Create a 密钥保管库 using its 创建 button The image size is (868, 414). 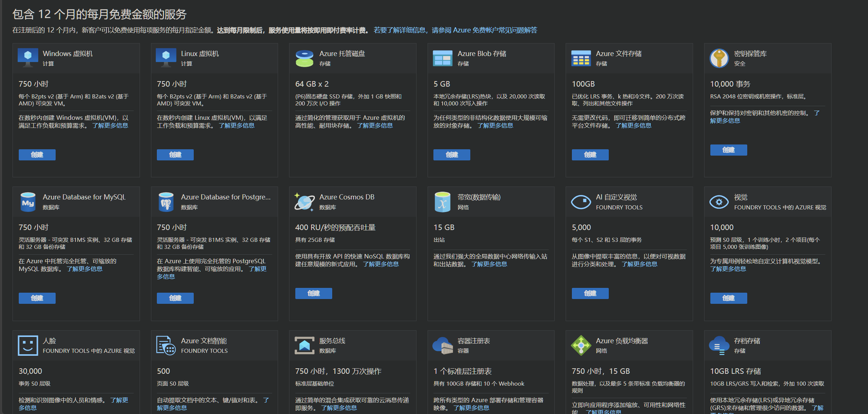pyautogui.click(x=729, y=150)
